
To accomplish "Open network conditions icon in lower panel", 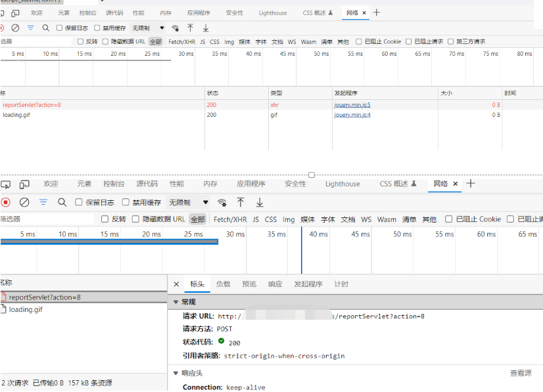I will (222, 202).
